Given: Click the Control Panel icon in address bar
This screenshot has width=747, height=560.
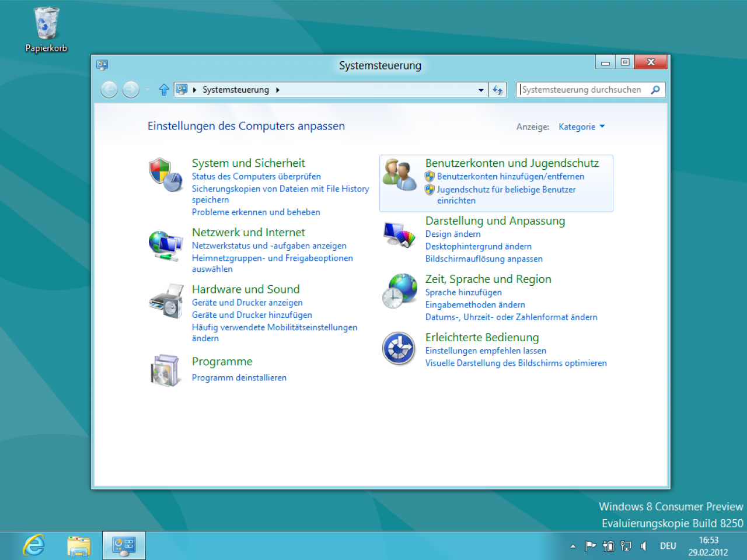Looking at the screenshot, I should click(x=182, y=89).
